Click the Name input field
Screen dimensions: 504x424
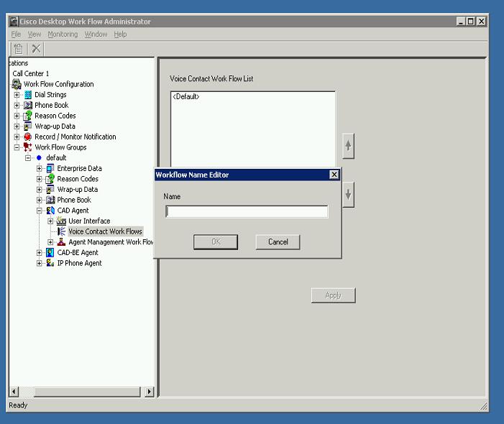click(x=247, y=212)
